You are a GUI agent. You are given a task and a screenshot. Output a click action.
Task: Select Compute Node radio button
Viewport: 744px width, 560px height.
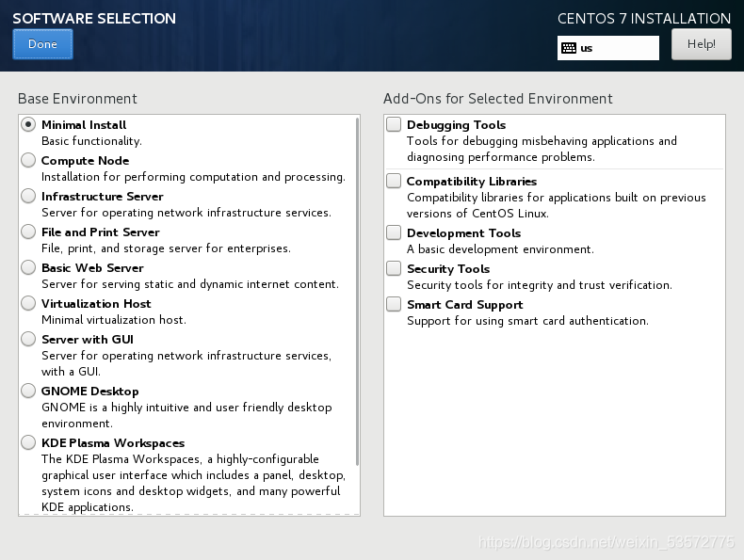tap(28, 160)
